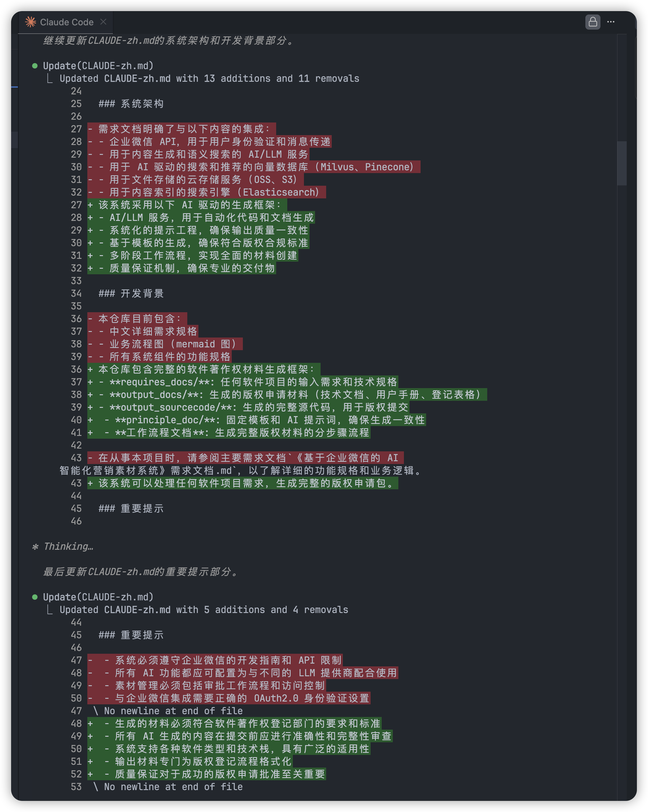Click the vertical scrollbar thumb
The height and width of the screenshot is (812, 648).
[x=622, y=163]
